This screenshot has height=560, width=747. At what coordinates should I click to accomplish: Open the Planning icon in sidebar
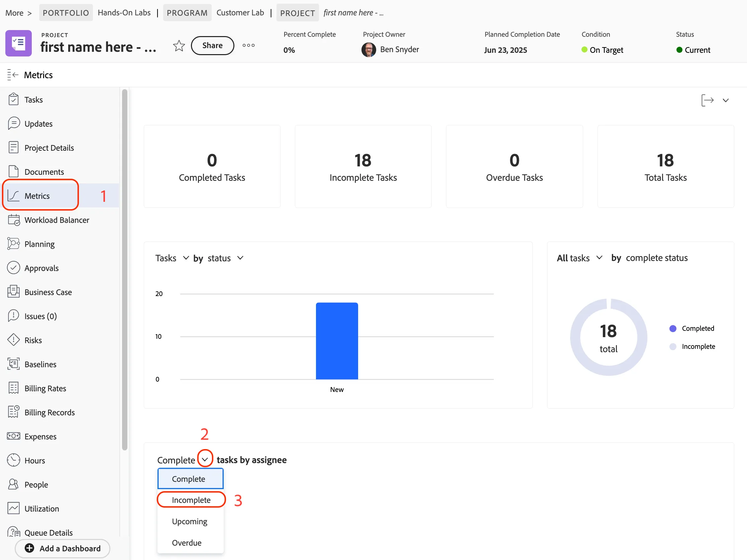click(x=13, y=244)
